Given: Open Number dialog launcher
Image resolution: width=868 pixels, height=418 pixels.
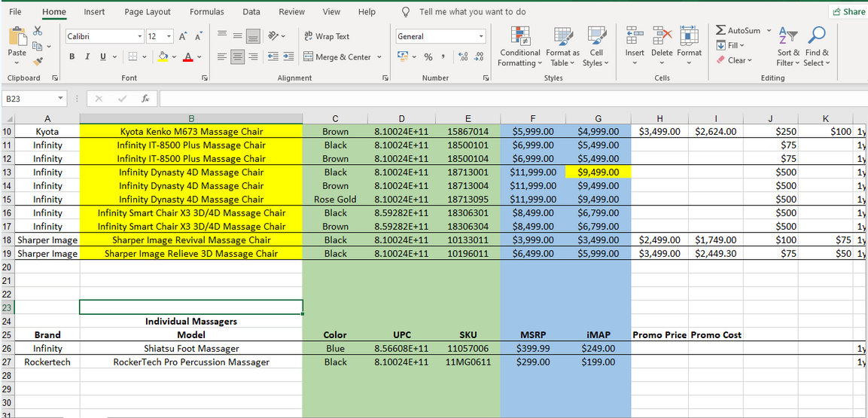Looking at the screenshot, I should click(486, 78).
